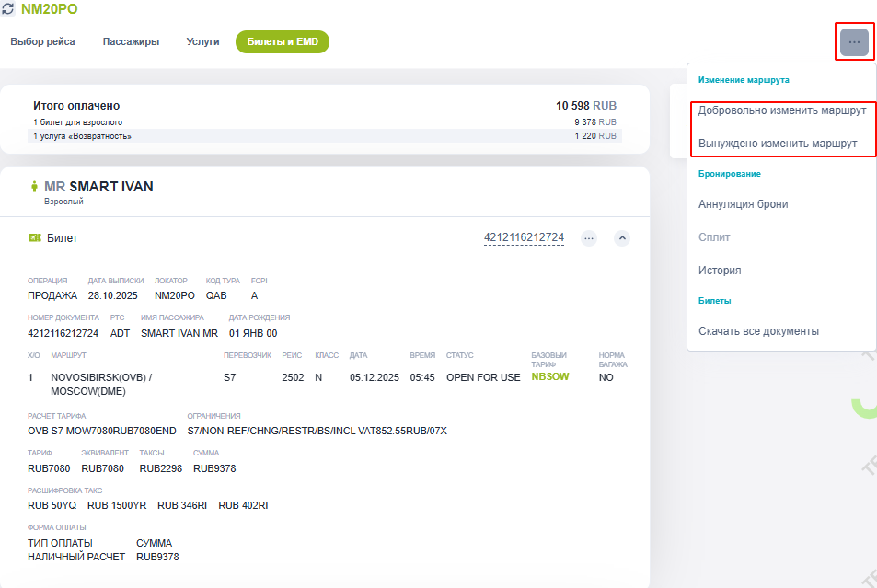877x588 pixels.
Task: Open the ticket's three-dots actions menu
Action: tap(589, 238)
